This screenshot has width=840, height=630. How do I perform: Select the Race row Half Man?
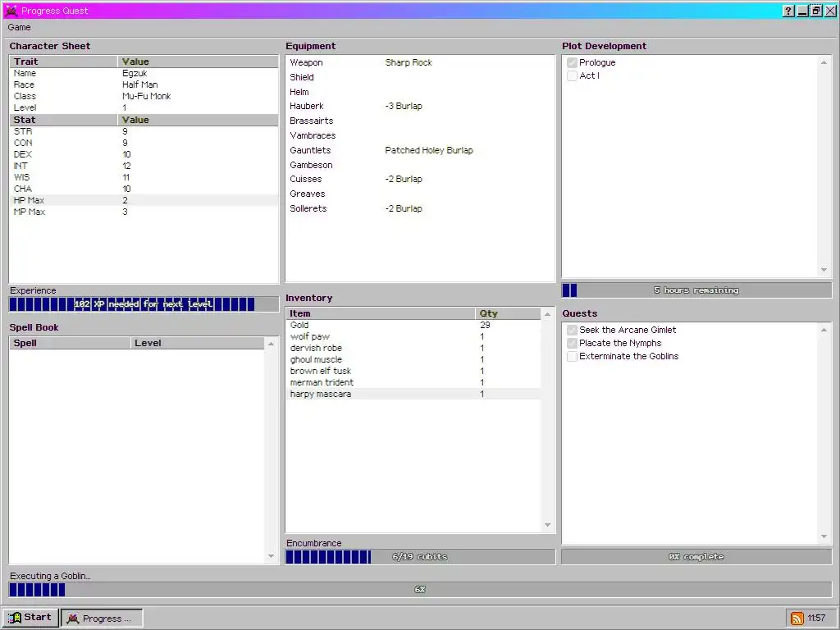click(x=144, y=84)
